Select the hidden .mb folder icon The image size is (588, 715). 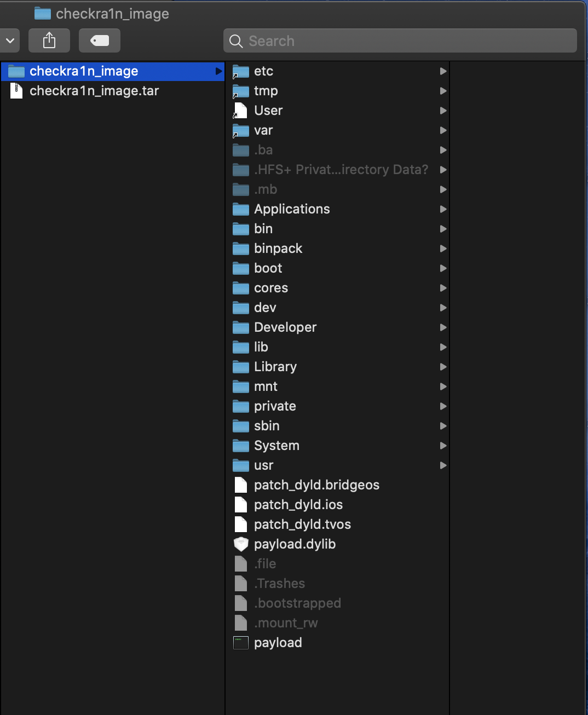coord(241,189)
